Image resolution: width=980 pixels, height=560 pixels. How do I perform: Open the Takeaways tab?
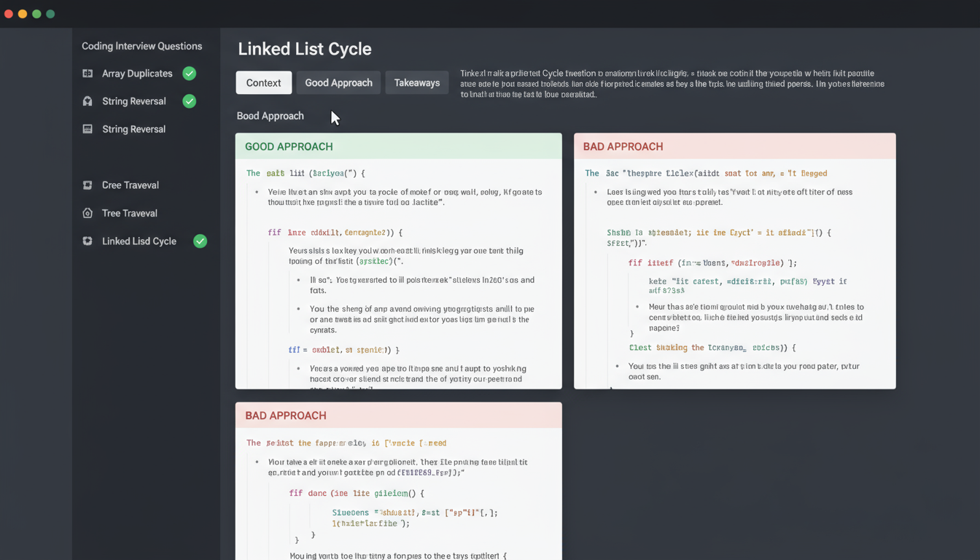pos(416,82)
